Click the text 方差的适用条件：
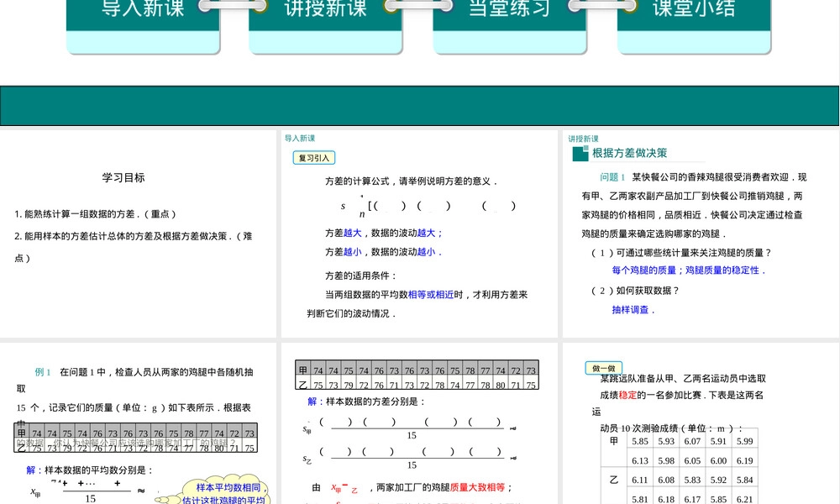This screenshot has height=504, width=840. click(x=361, y=276)
